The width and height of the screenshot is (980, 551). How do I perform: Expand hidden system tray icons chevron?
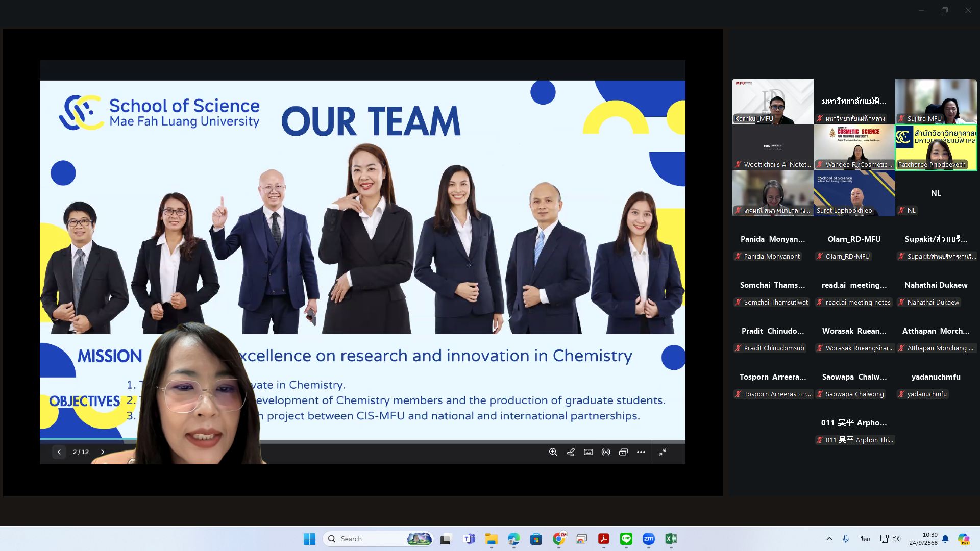point(829,539)
